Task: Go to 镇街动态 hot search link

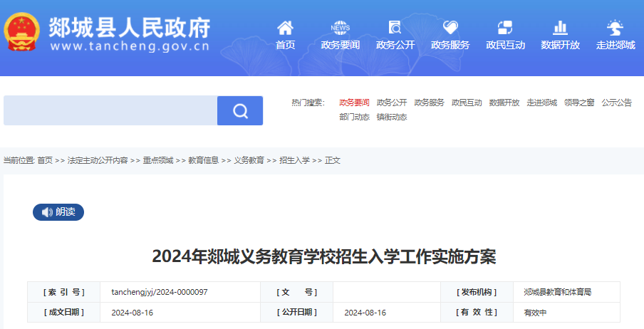Action: pyautogui.click(x=392, y=117)
